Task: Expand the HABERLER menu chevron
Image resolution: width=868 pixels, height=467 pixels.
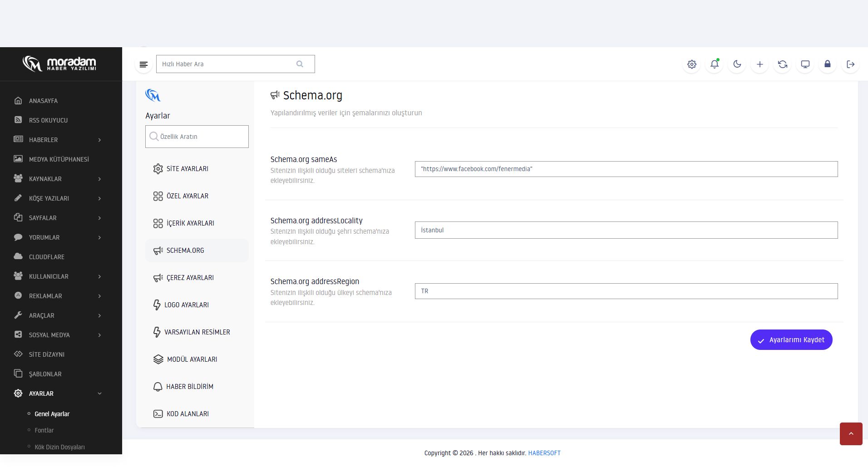Action: tap(99, 140)
